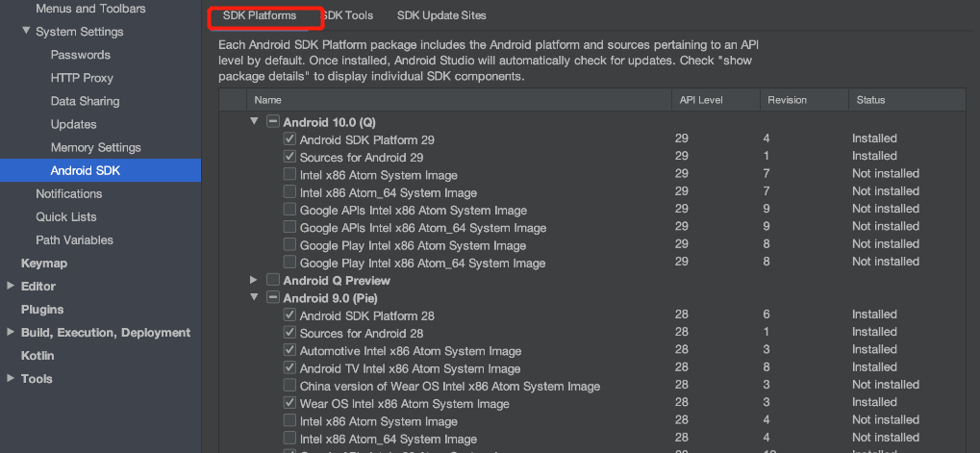Collapse System Settings in sidebar
The width and height of the screenshot is (980, 453).
click(x=26, y=32)
